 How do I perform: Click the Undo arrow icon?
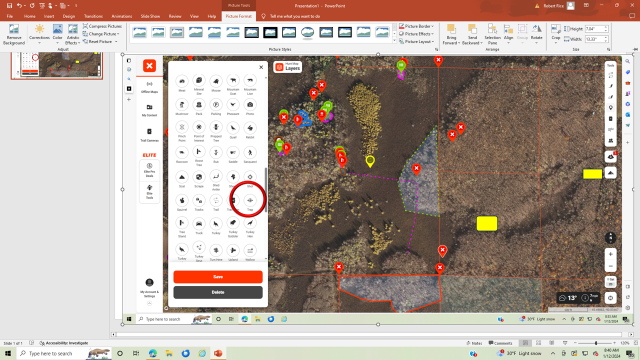click(19, 6)
